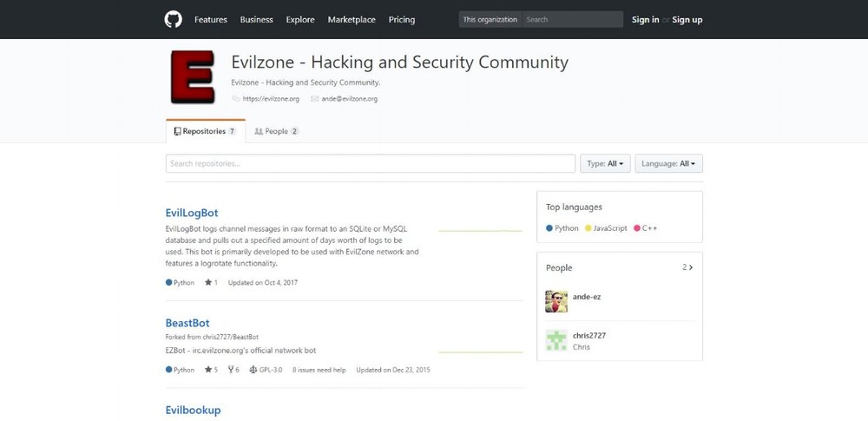Image resolution: width=868 pixels, height=421 pixels.
Task: Click the Top languages heading
Action: click(x=574, y=207)
